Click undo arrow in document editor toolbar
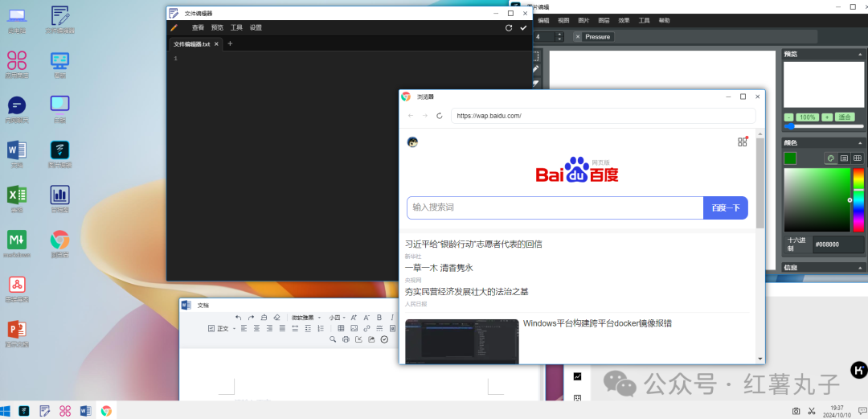Viewport: 868px width, 419px height. [239, 318]
